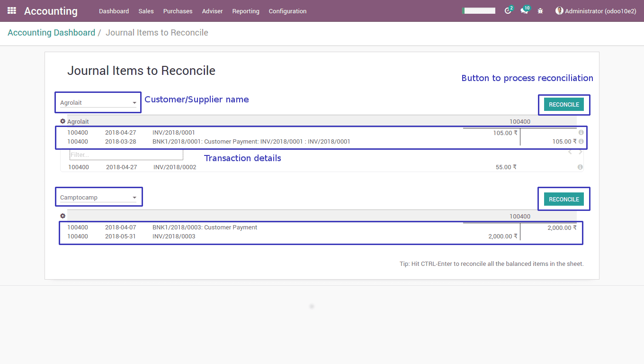Open the Reporting menu

click(x=245, y=11)
